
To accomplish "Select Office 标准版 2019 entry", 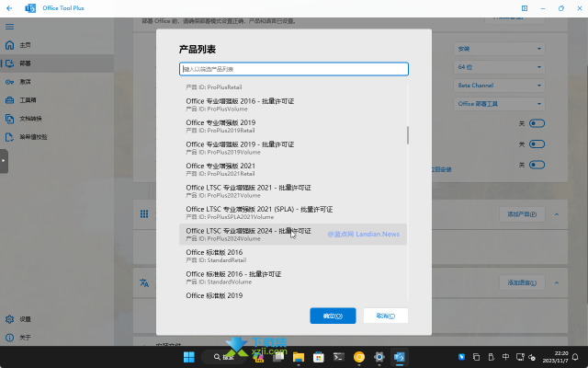I will [x=293, y=294].
